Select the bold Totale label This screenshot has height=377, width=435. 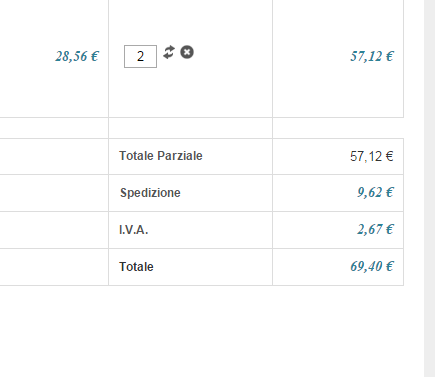point(136,267)
